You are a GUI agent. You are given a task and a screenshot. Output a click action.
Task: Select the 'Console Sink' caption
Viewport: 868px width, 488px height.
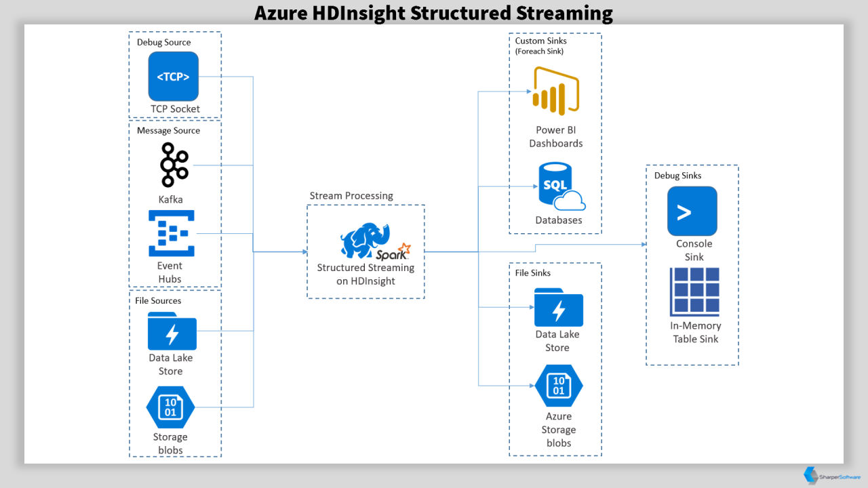tap(694, 250)
